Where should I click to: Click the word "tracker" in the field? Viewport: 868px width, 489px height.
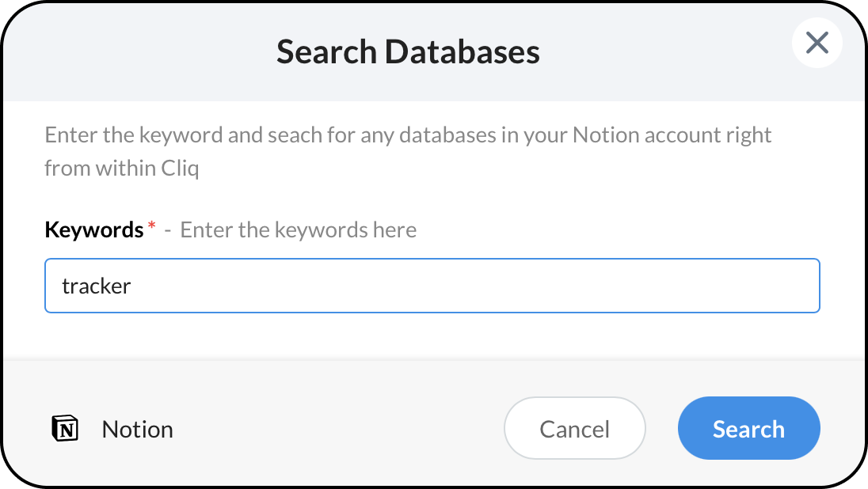[x=96, y=286]
